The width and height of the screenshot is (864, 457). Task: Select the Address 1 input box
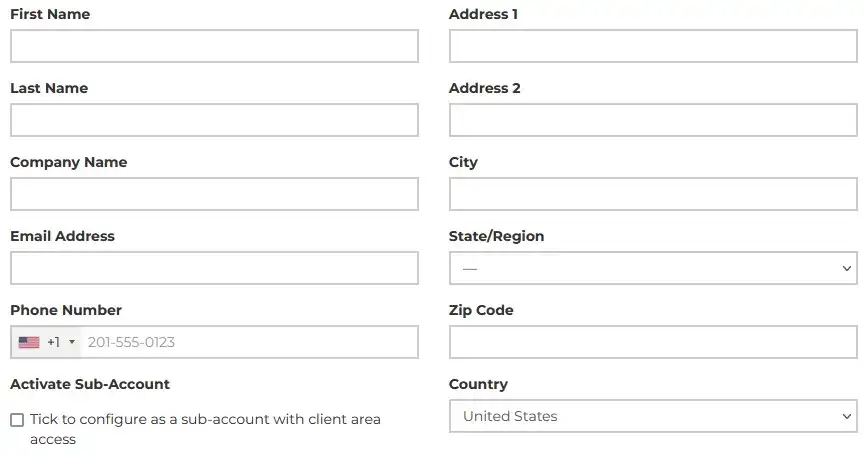click(653, 46)
